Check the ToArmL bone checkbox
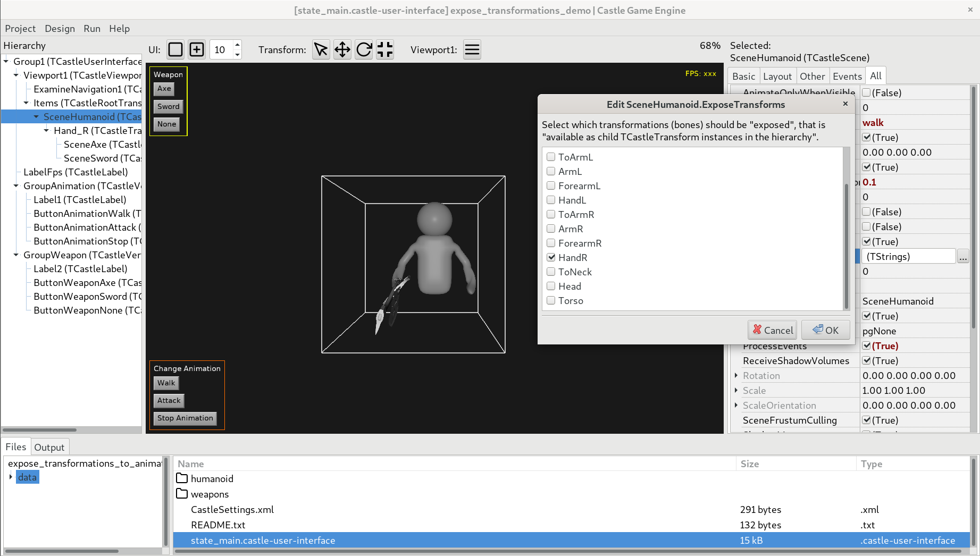The height and width of the screenshot is (556, 980). [x=551, y=157]
